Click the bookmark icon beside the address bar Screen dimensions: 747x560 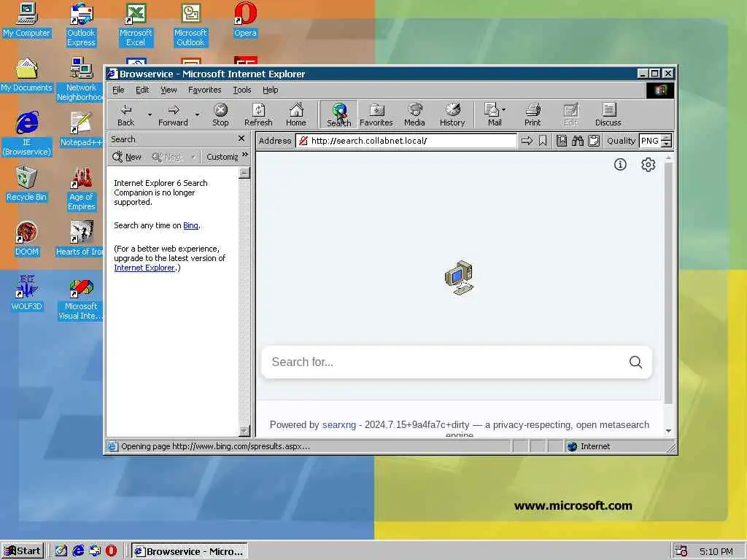pos(543,141)
